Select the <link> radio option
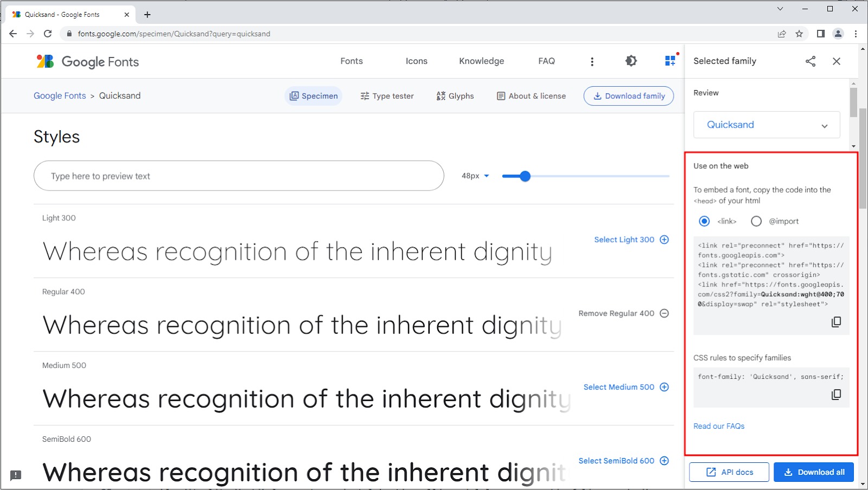This screenshot has width=868, height=490. click(x=704, y=221)
